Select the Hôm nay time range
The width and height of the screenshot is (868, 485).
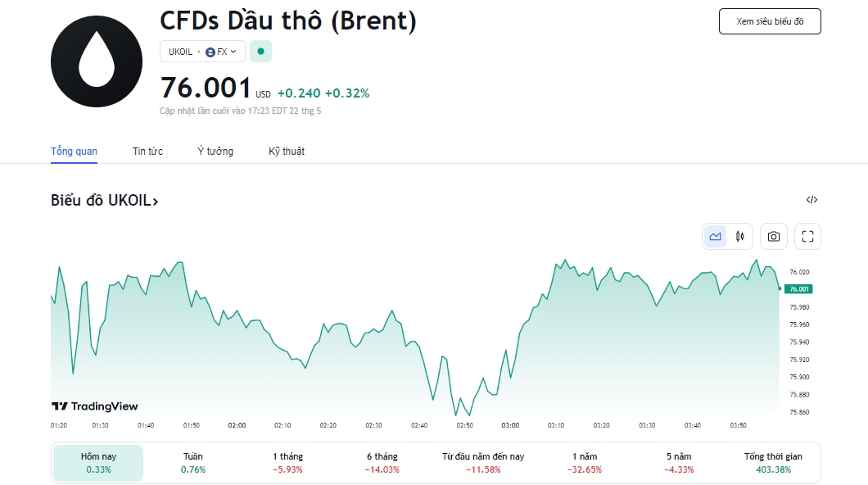pyautogui.click(x=98, y=463)
